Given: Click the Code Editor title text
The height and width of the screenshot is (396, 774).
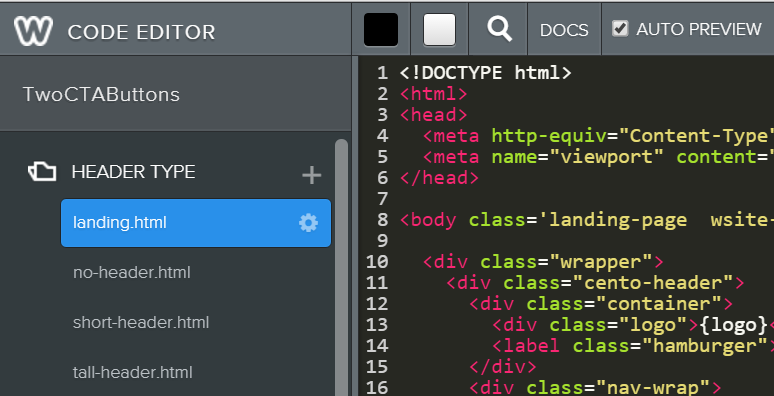Looking at the screenshot, I should click(141, 32).
